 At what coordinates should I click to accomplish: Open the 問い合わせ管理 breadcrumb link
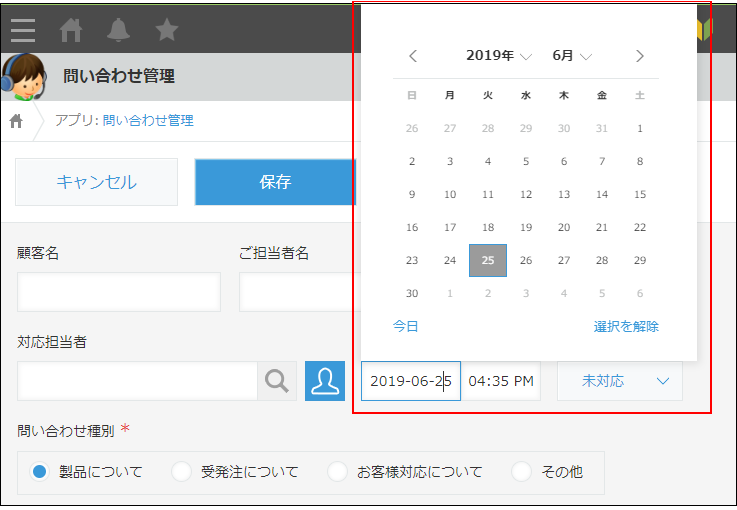point(148,120)
